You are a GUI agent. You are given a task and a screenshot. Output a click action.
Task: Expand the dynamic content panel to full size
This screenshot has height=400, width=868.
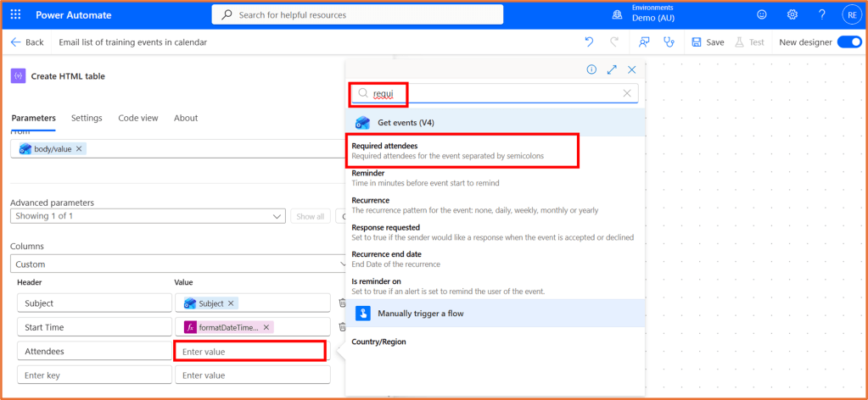point(612,70)
